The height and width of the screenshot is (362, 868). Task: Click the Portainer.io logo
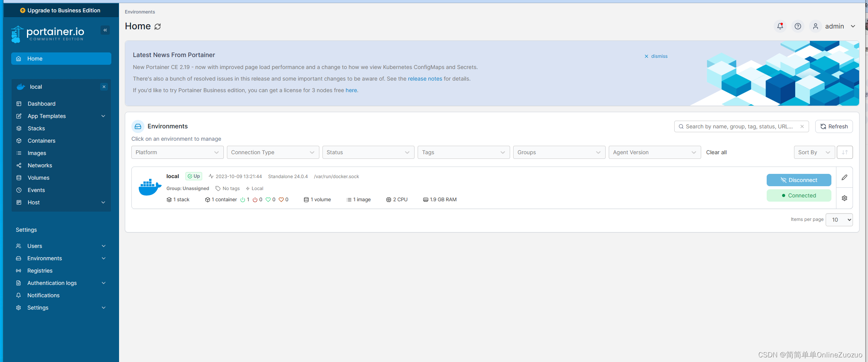[x=48, y=34]
